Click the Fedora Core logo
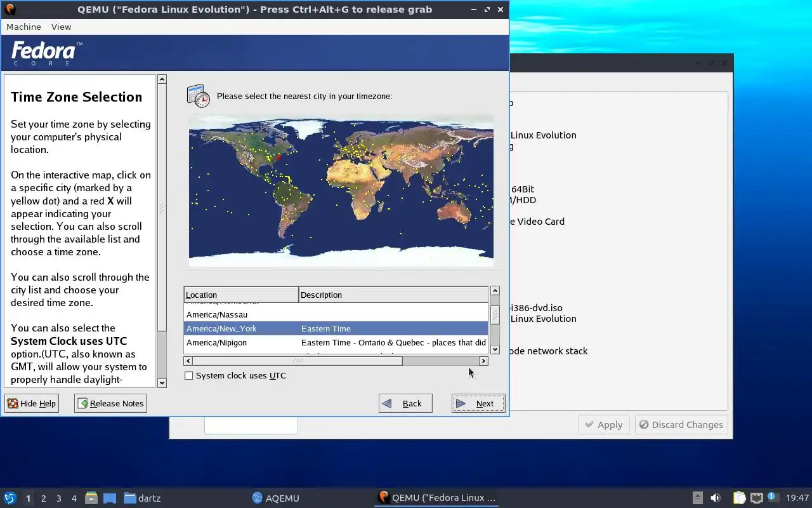 coord(46,53)
